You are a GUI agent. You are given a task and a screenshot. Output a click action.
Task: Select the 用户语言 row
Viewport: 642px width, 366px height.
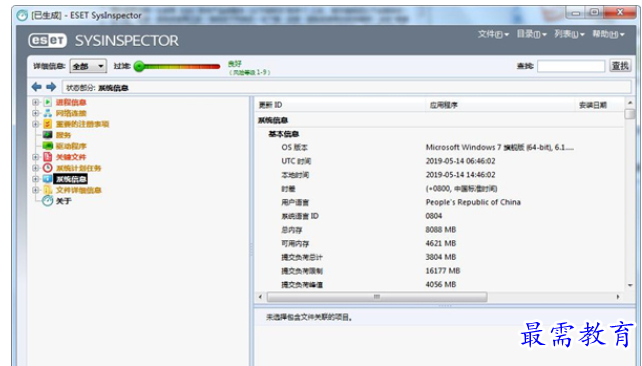pyautogui.click(x=440, y=202)
